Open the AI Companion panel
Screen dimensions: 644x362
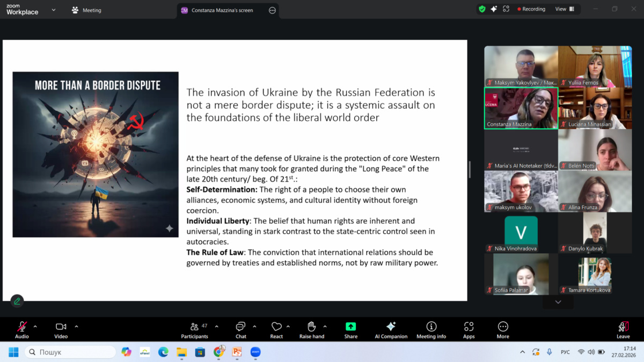391,329
